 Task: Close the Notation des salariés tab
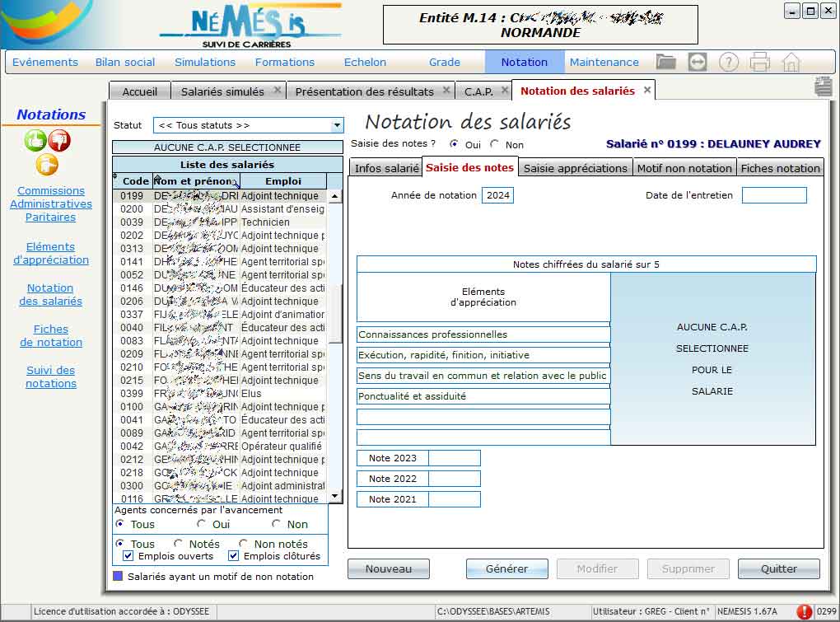pyautogui.click(x=647, y=91)
